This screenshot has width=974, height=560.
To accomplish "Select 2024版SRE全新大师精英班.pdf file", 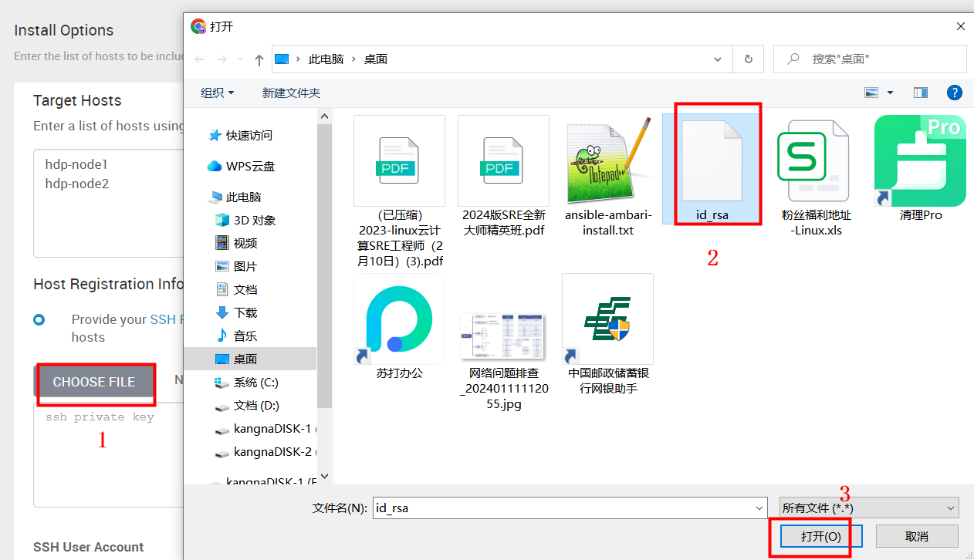I will click(x=504, y=177).
